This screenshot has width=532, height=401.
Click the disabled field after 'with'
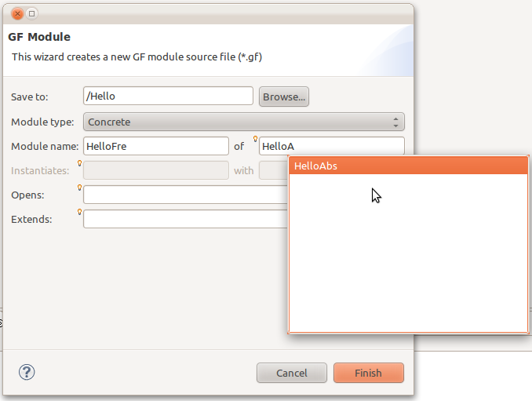[x=273, y=170]
